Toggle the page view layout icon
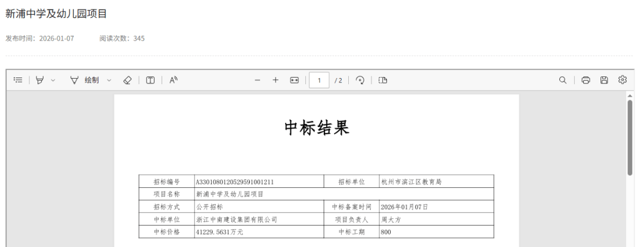The image size is (644, 247). [383, 80]
